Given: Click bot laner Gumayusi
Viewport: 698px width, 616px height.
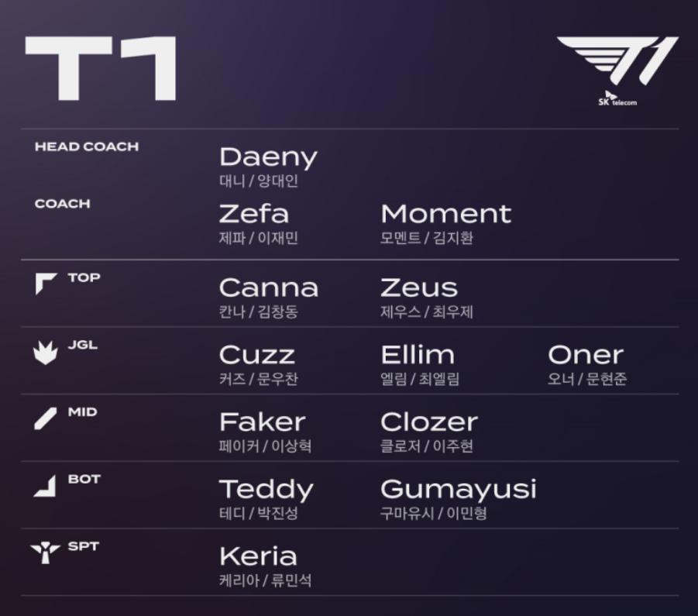Looking at the screenshot, I should click(459, 490).
